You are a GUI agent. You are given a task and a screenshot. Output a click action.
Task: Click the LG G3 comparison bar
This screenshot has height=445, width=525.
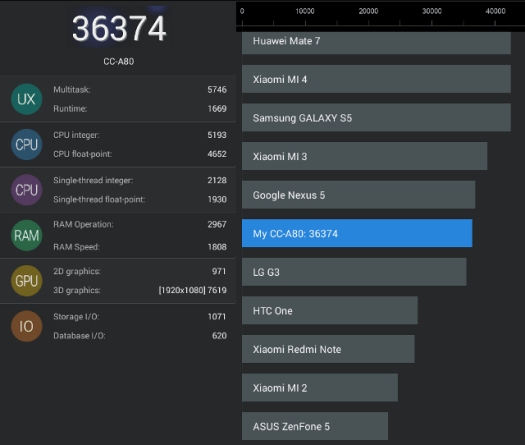point(354,272)
